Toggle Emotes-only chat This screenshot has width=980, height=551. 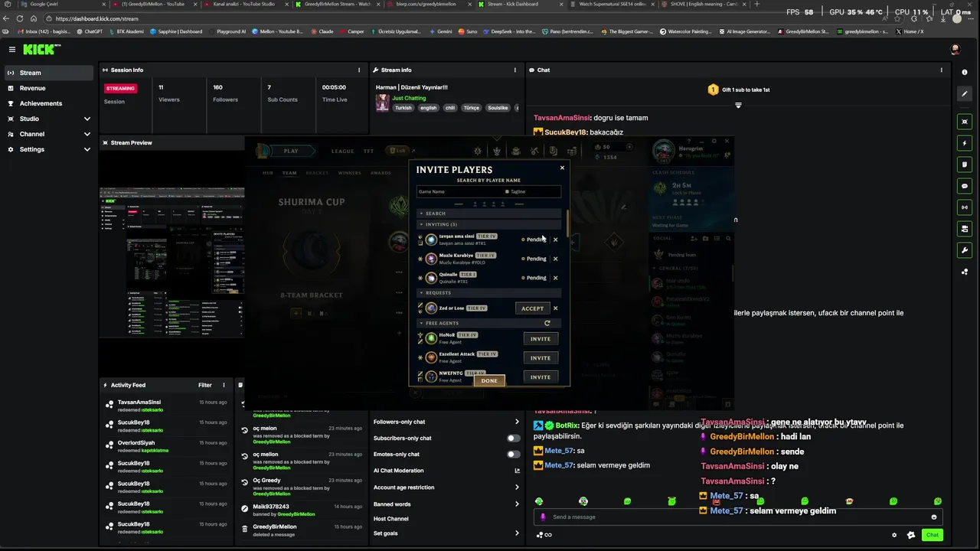tap(514, 454)
